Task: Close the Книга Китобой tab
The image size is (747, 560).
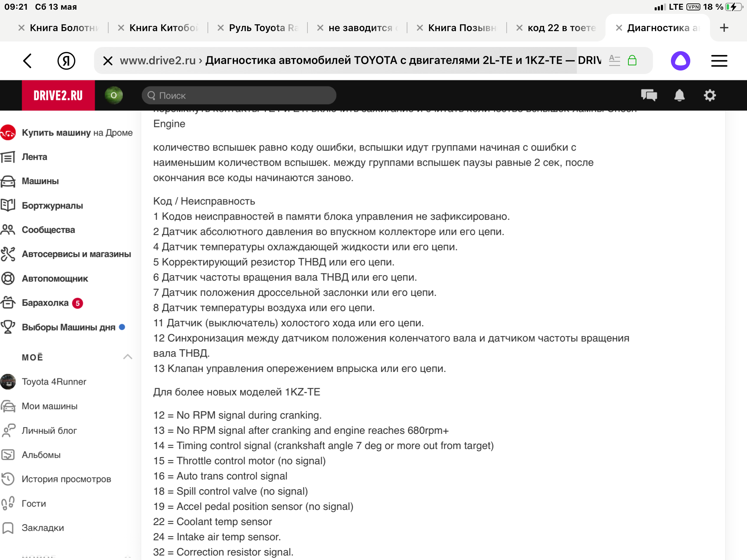Action: click(121, 28)
